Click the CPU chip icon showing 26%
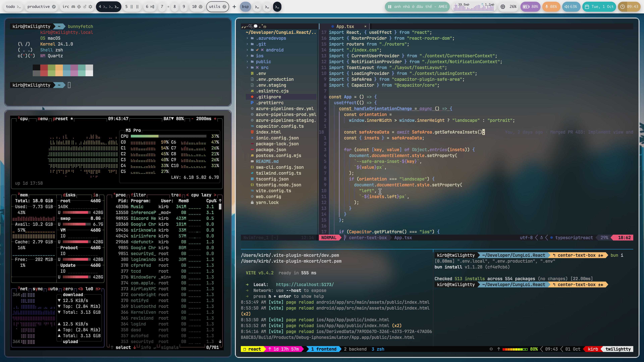This screenshot has width=644, height=362. (503, 7)
